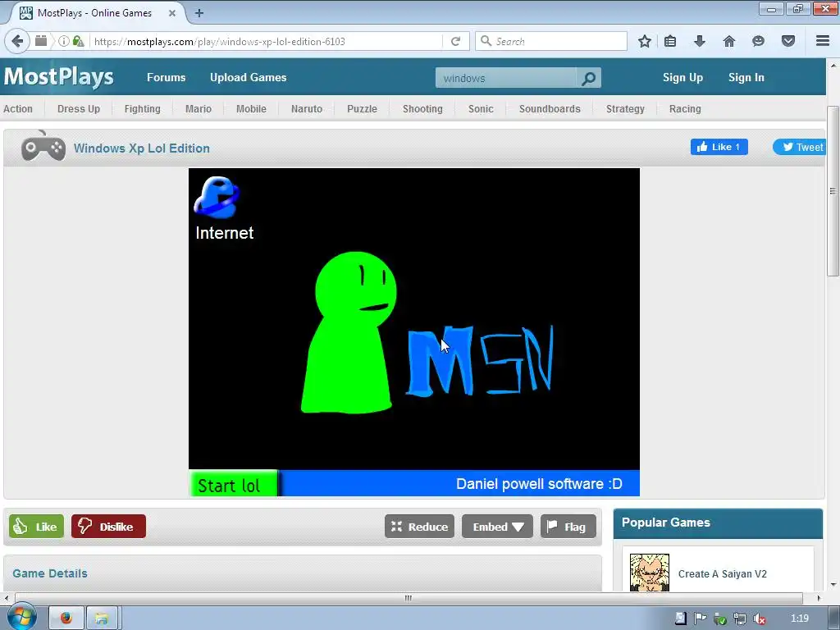
Task: Select the Strategy category
Action: 625,109
